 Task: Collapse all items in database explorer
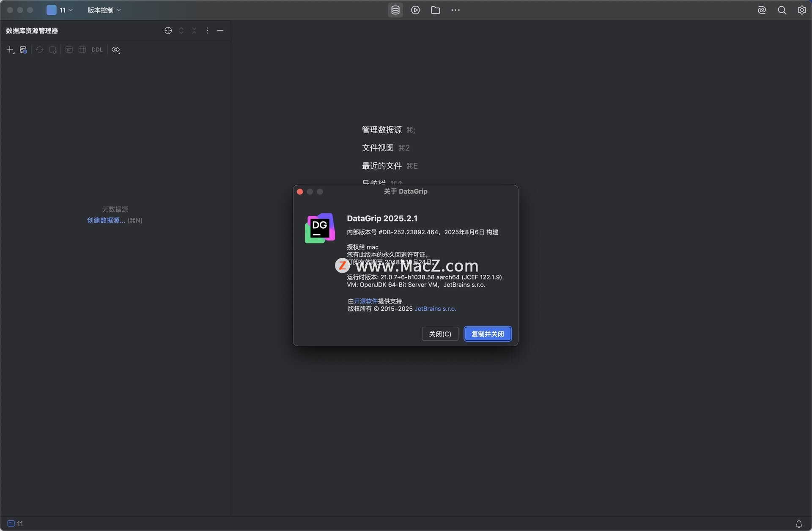pyautogui.click(x=194, y=30)
